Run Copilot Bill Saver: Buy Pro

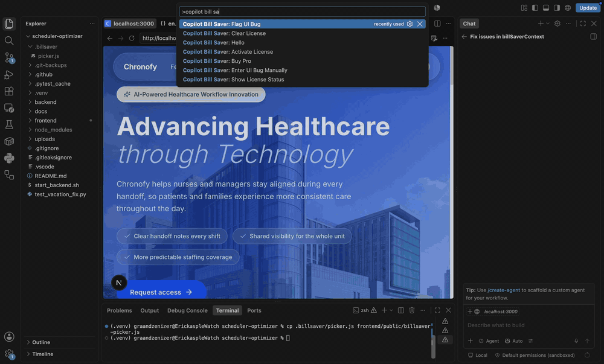pos(303,61)
